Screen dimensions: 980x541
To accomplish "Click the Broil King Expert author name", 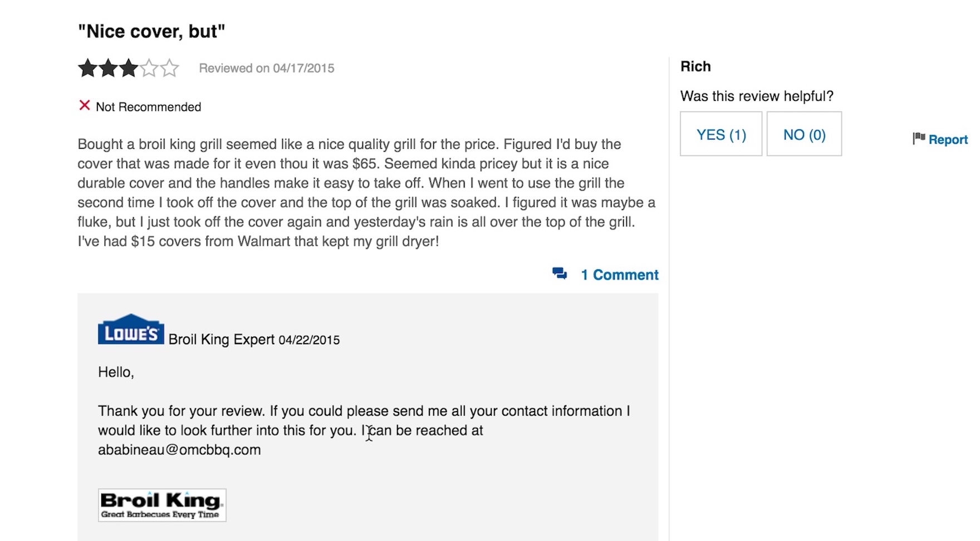I will coord(222,339).
